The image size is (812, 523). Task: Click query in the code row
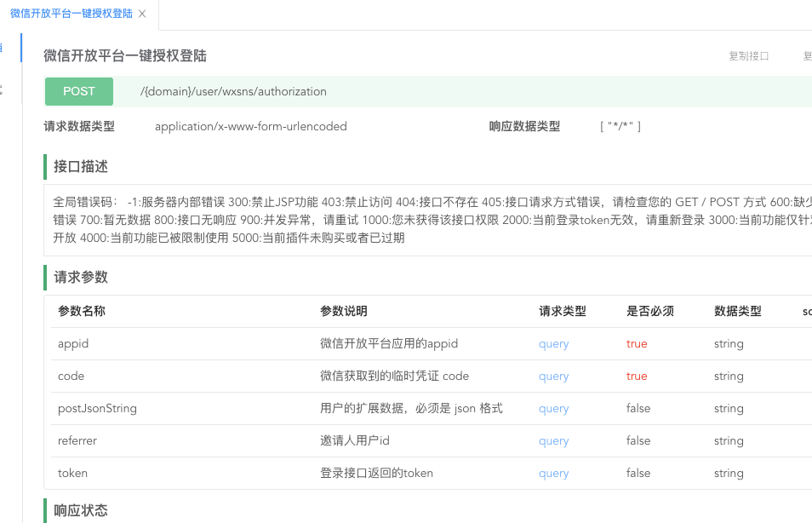[553, 376]
